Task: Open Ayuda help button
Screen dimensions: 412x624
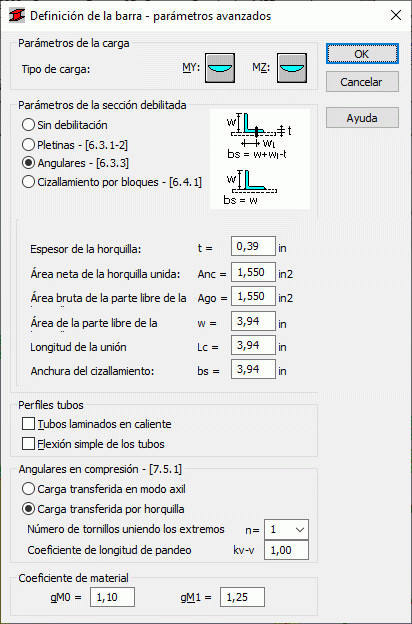Action: (362, 118)
